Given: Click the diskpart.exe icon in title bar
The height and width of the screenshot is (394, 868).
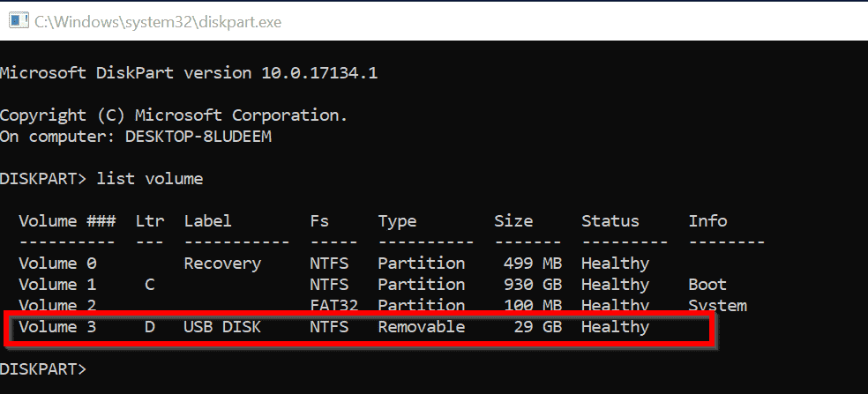Looking at the screenshot, I should 19,20.
